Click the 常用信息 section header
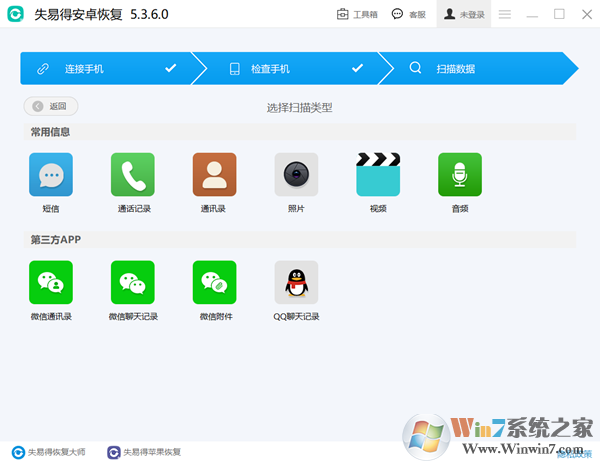The height and width of the screenshot is (463, 600). (300, 132)
